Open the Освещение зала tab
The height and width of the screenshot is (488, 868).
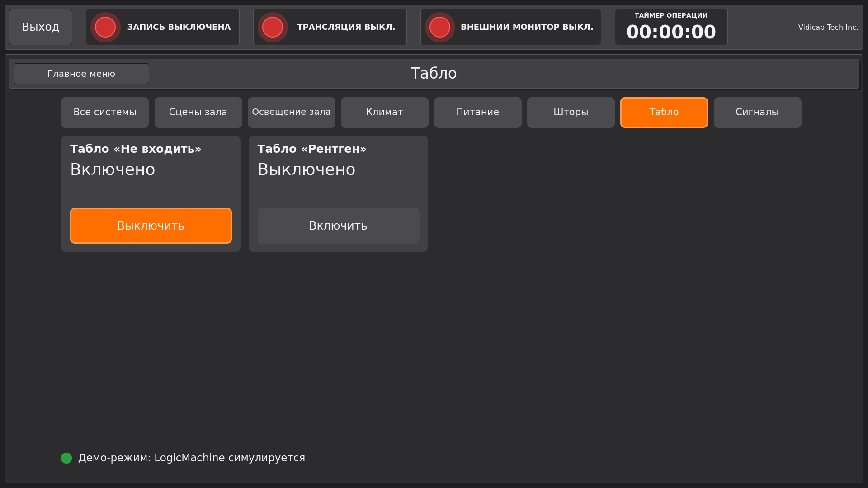point(291,112)
